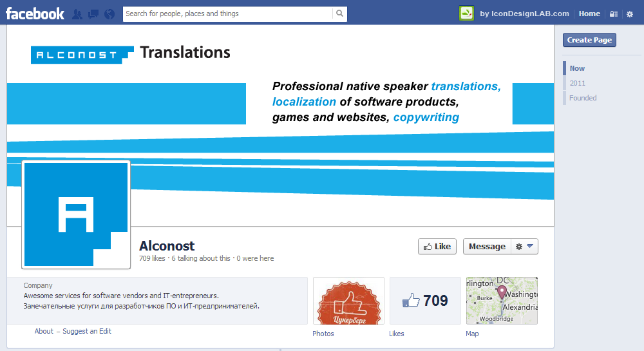Open privacy shortcuts lock icon
The image size is (644, 351).
coord(613,14)
